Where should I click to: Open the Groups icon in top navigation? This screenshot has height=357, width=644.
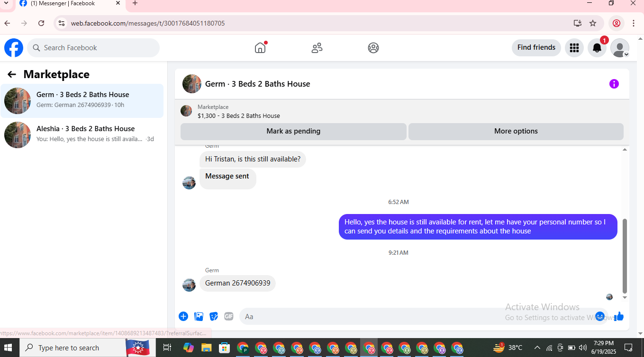[373, 48]
